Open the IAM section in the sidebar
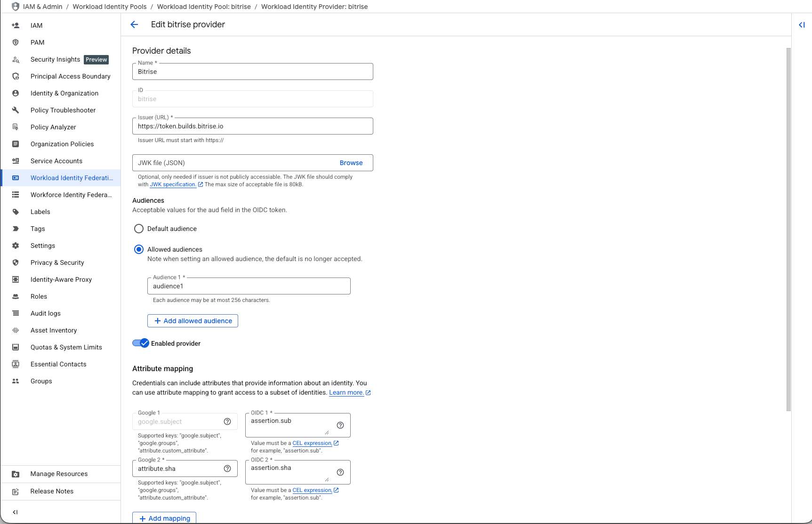The image size is (812, 524). tap(36, 25)
